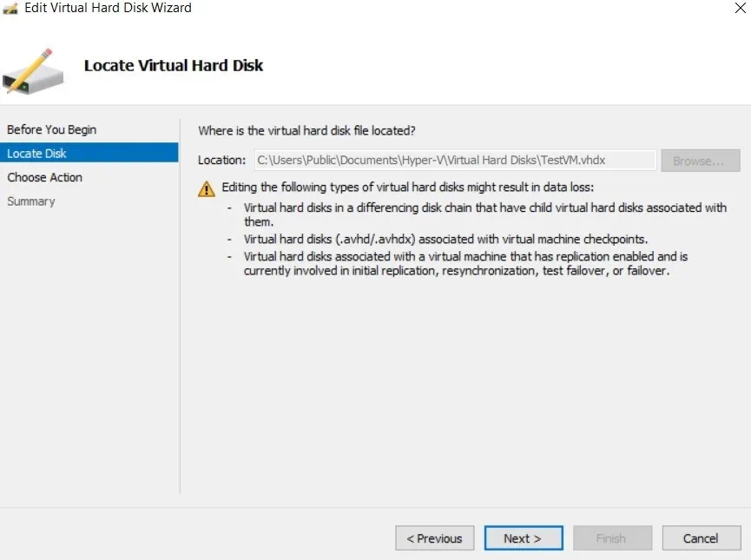Click the yellow warning triangle icon

pyautogui.click(x=206, y=188)
